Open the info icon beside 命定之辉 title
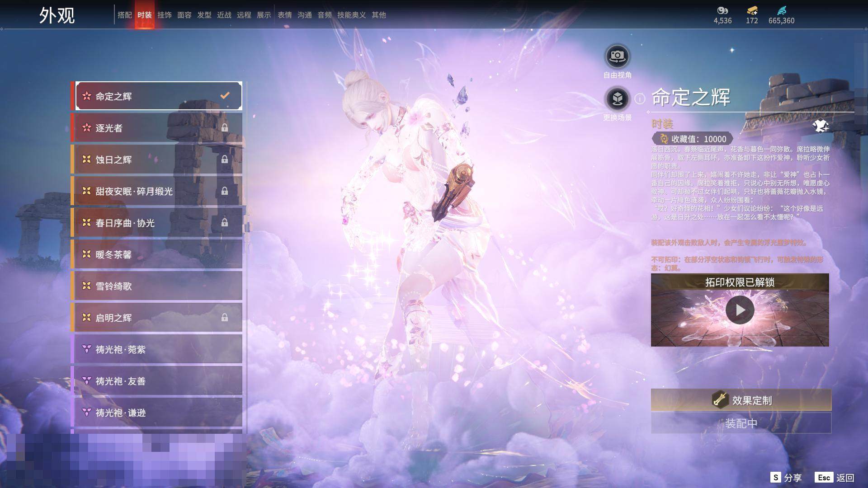868x488 pixels. pos(640,99)
